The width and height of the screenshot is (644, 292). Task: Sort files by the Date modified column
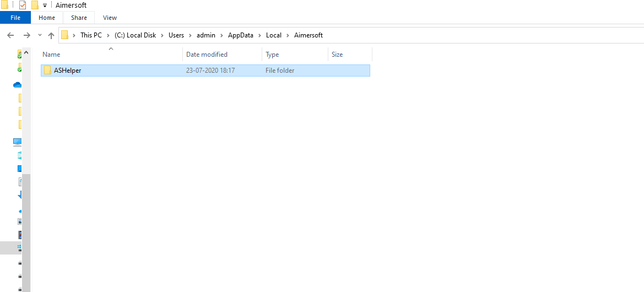[207, 55]
